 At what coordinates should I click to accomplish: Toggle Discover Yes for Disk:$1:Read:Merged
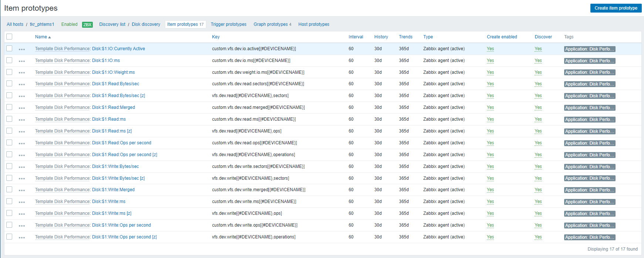[538, 107]
